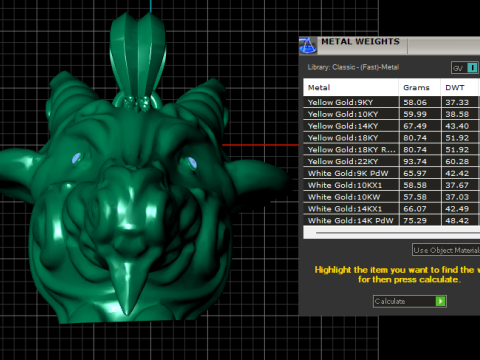Click the 60.28 DWT value

457,161
